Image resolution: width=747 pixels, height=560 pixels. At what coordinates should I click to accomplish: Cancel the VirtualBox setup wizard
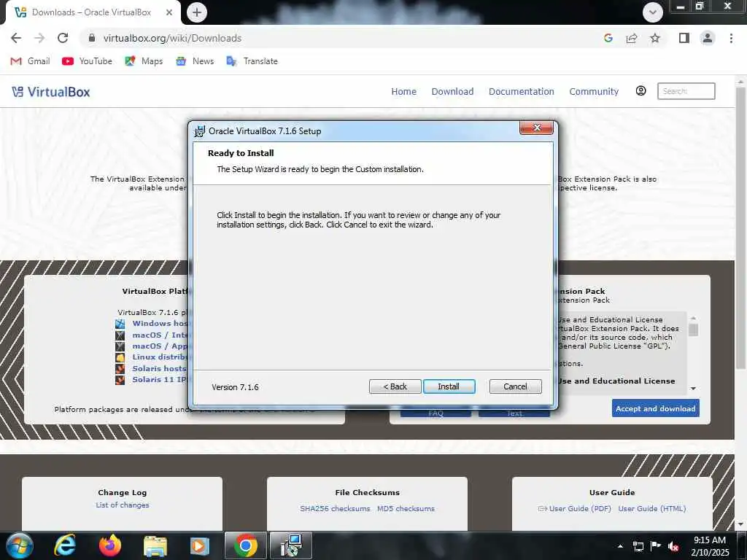(x=516, y=386)
